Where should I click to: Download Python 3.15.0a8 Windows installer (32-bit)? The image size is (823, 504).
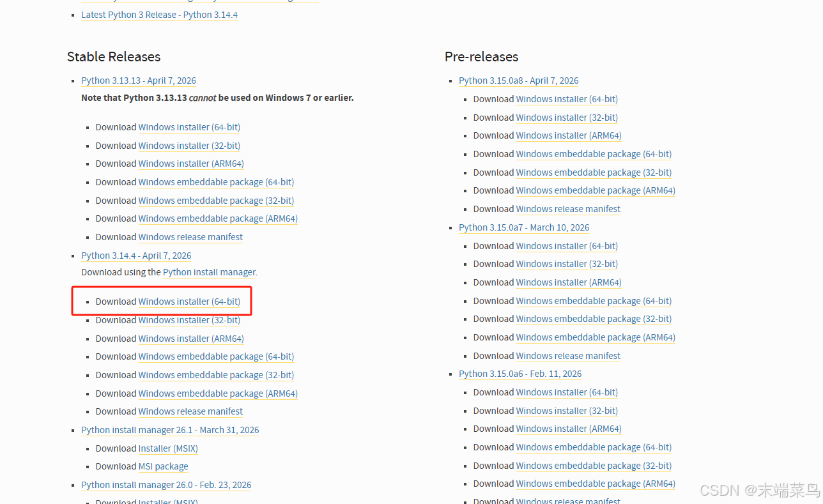pos(567,118)
